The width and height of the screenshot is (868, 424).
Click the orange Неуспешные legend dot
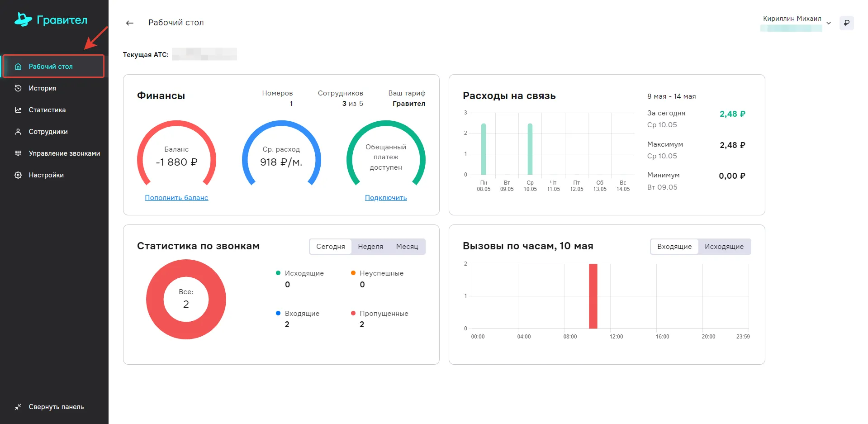tap(353, 273)
